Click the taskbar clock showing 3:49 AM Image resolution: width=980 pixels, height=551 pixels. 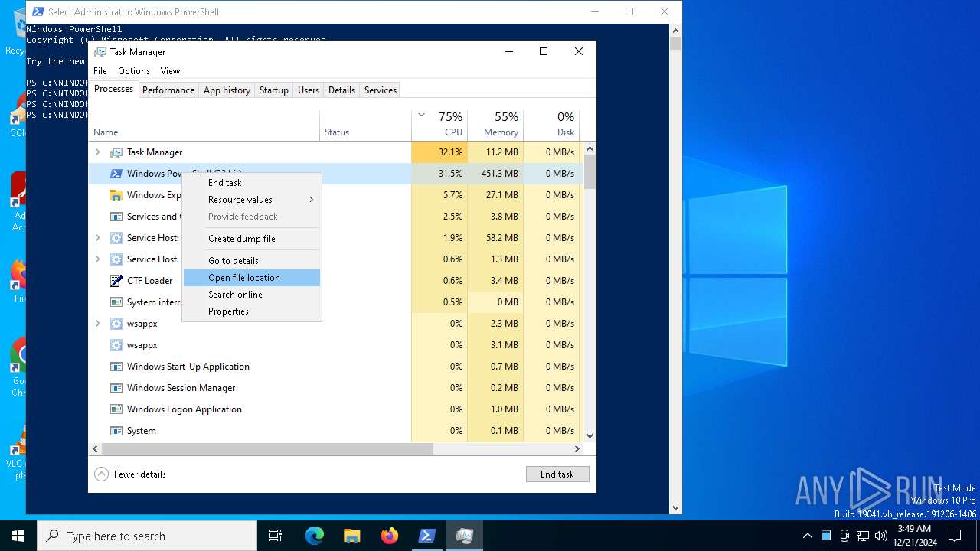915,536
